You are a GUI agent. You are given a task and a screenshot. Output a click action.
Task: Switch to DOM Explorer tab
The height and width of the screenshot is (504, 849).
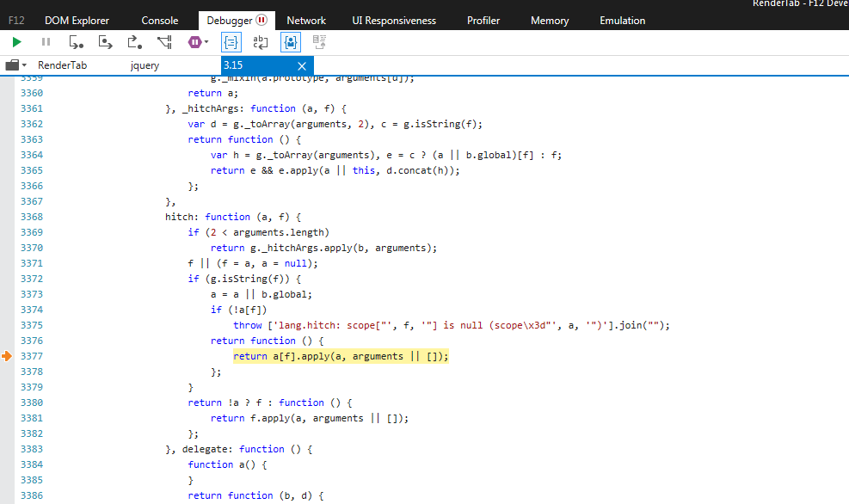(x=77, y=21)
